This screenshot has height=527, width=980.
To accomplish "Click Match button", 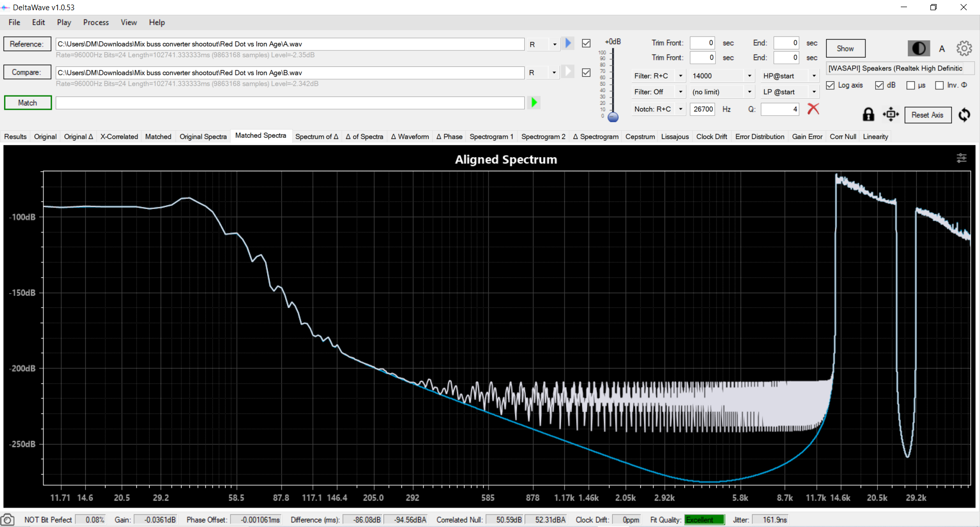I will click(28, 103).
